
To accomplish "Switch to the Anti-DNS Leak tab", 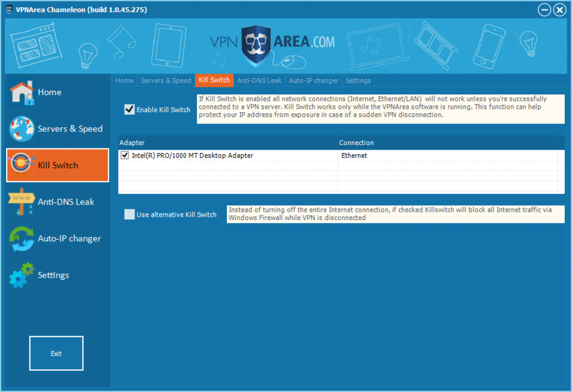I will 259,80.
